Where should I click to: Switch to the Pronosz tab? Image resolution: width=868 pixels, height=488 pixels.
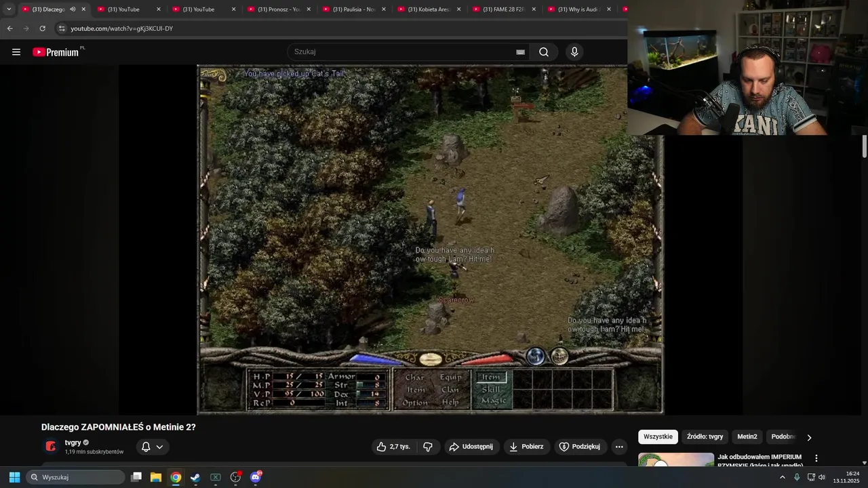point(279,9)
